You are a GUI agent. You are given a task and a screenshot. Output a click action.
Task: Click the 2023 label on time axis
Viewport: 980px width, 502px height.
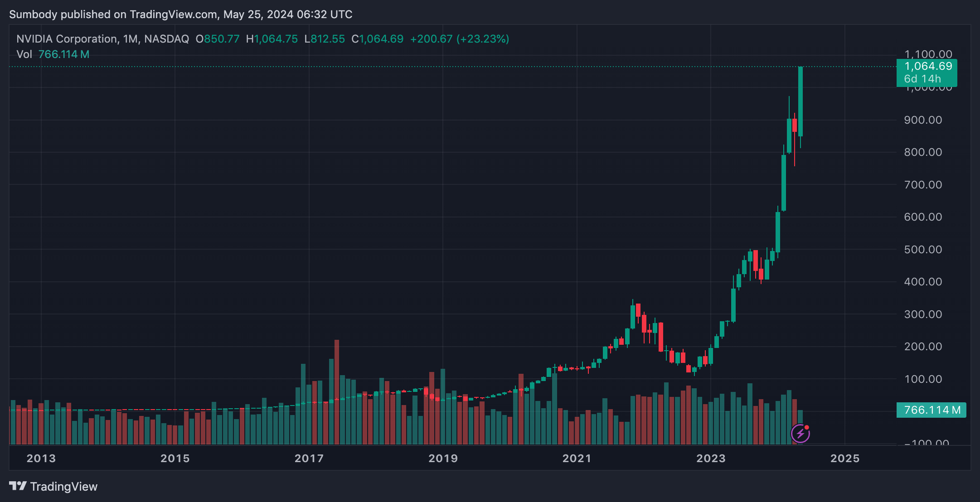(x=711, y=459)
